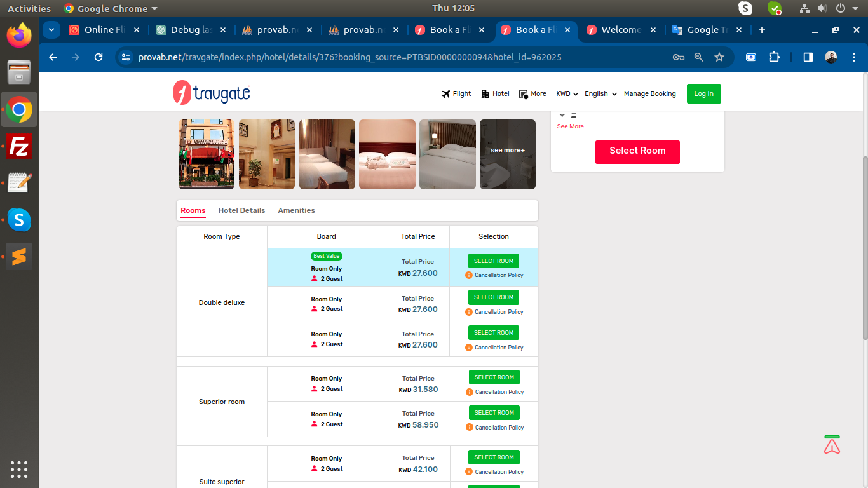Open system power menu in top bar
Screen dimensions: 868x488
coord(846,8)
